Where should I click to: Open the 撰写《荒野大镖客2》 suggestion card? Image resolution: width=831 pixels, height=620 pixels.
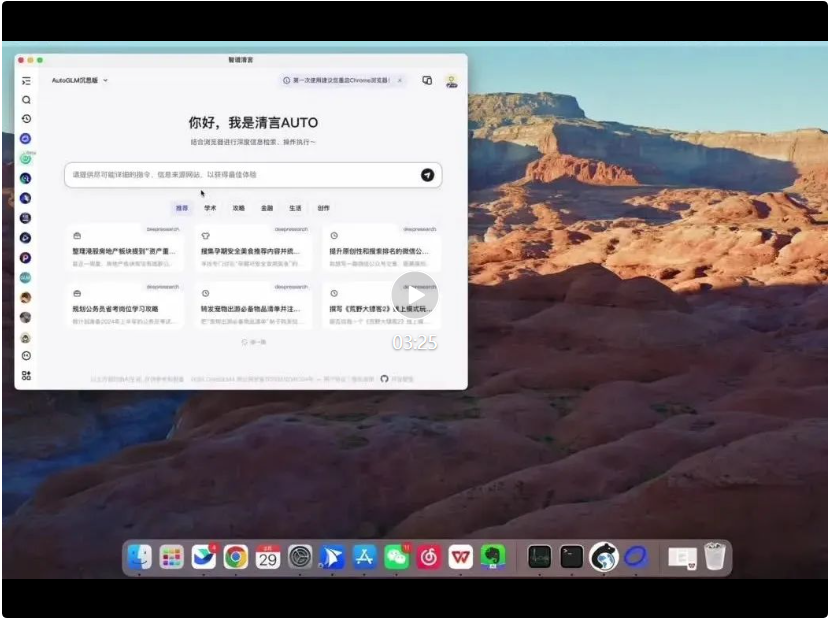(382, 306)
